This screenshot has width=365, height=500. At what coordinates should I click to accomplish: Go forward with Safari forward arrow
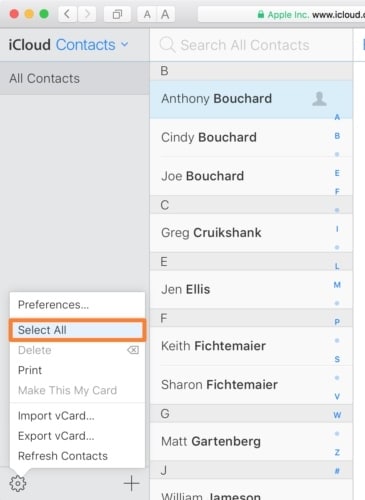click(87, 14)
